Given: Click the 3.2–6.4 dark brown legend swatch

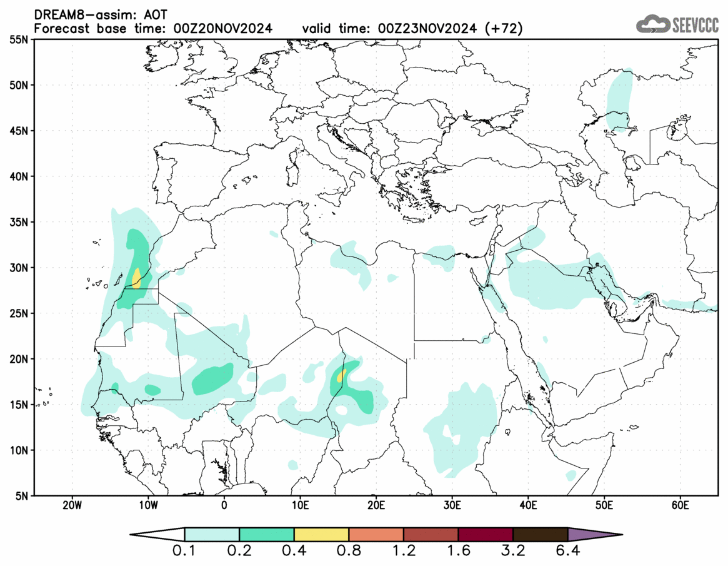Looking at the screenshot, I should click(x=541, y=534).
